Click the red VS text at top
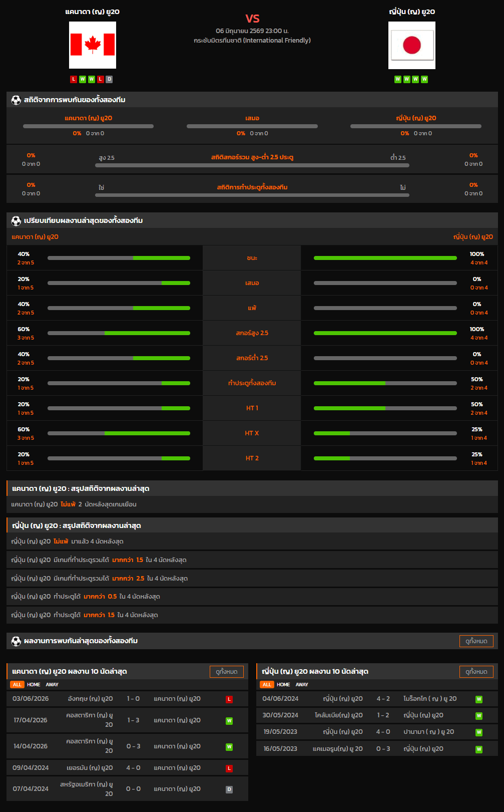This screenshot has width=504, height=812. pyautogui.click(x=252, y=19)
